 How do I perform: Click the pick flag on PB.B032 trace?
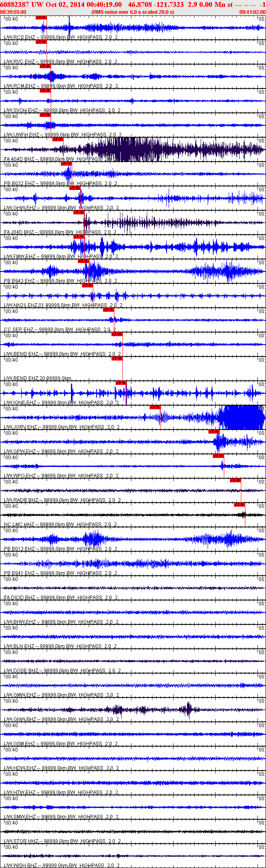(66, 164)
